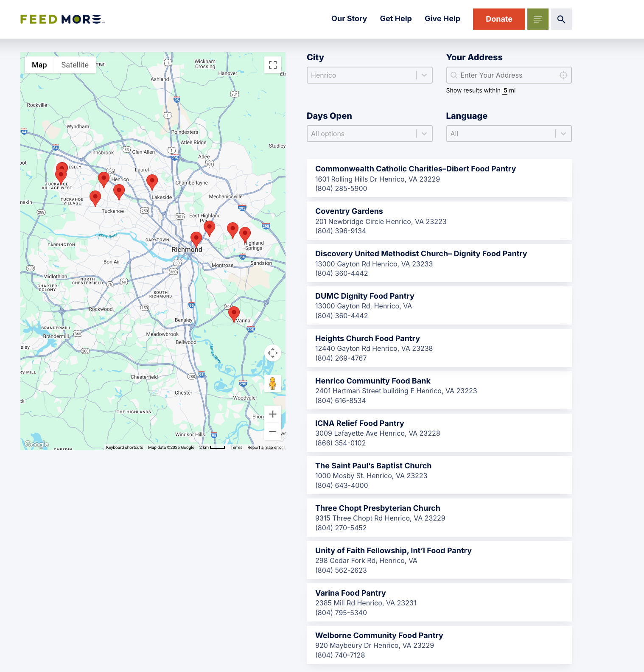
Task: Open map camera controls
Action: click(x=273, y=353)
